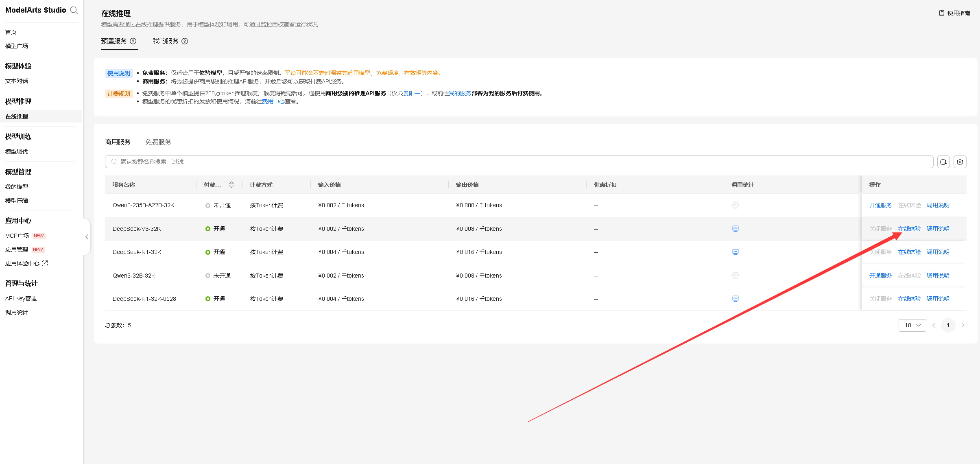980x464 pixels.
Task: Click the 使用说明 tag label
Action: [119, 73]
